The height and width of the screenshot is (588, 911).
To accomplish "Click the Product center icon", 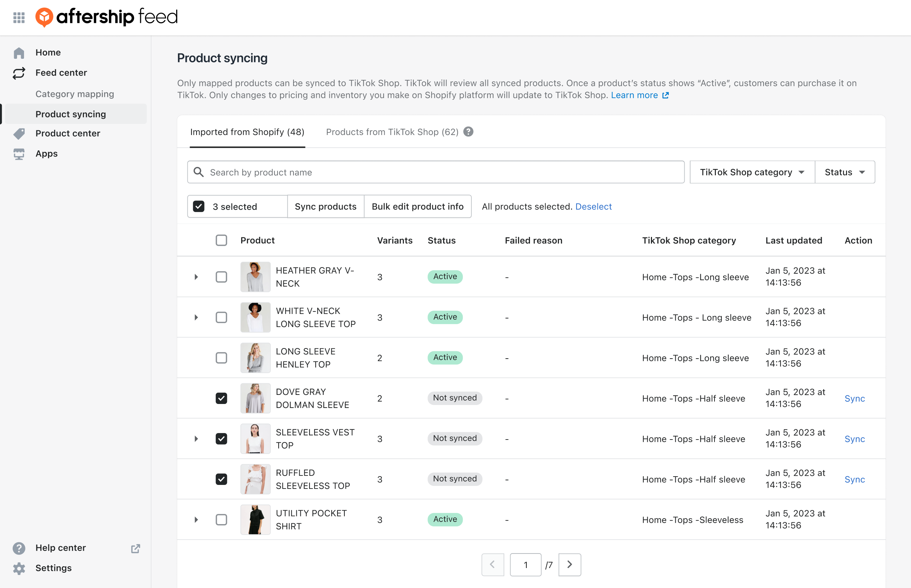I will pos(19,134).
